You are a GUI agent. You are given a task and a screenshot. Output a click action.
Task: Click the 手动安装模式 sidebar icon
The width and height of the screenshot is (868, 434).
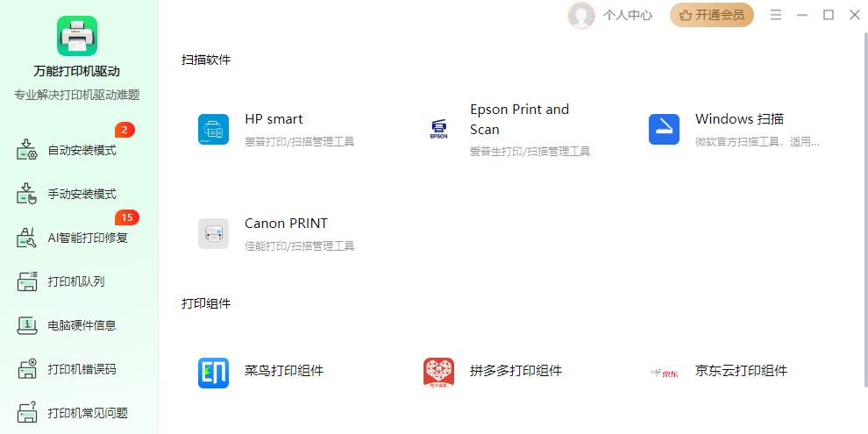(27, 194)
